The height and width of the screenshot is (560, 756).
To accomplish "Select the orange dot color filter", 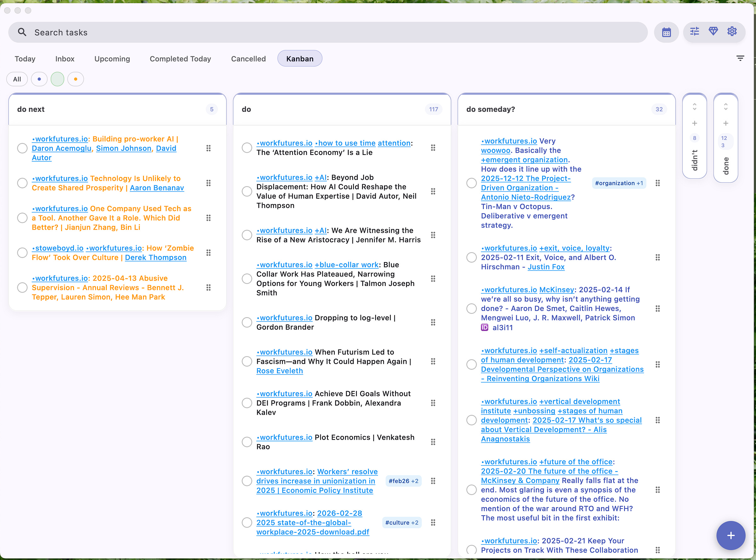I will click(x=76, y=79).
